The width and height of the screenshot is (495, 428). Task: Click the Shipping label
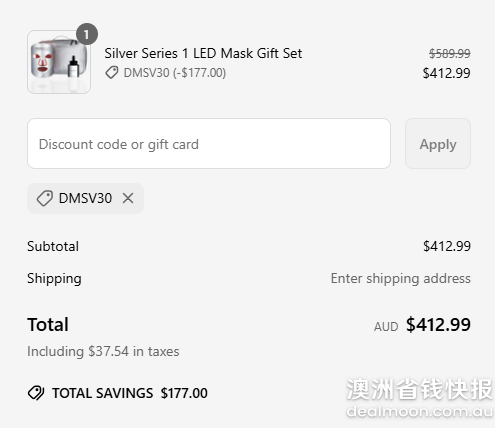54,279
